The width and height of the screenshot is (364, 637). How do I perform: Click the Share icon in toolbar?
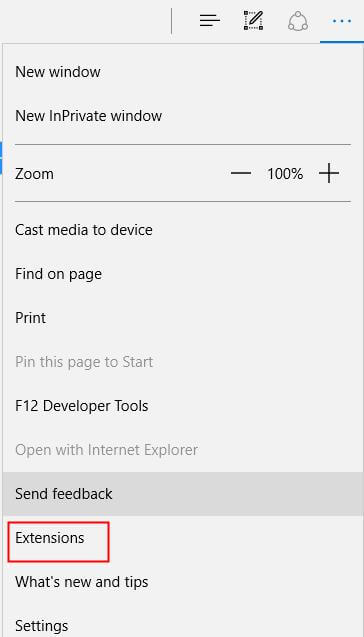click(x=298, y=21)
